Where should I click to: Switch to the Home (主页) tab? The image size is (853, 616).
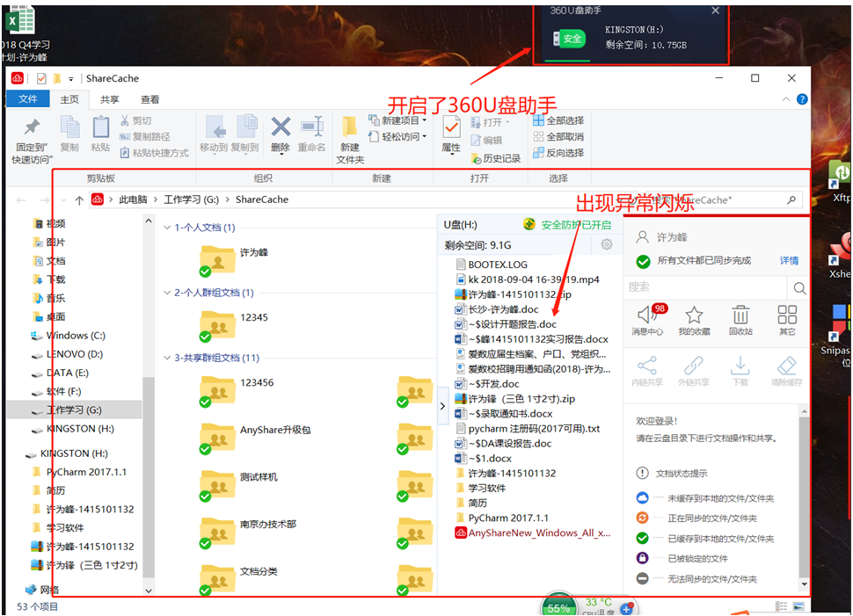click(69, 99)
